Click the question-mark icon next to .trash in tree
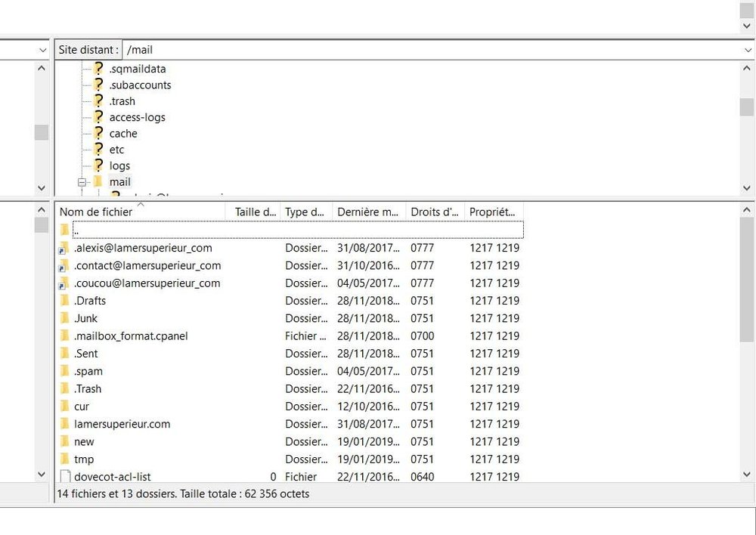 (98, 101)
